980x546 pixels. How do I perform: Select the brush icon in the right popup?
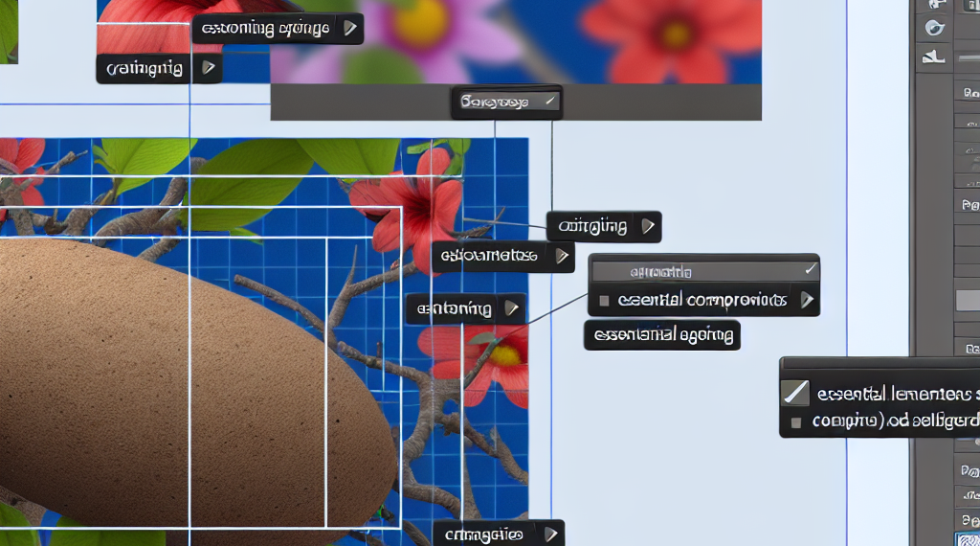coord(795,393)
